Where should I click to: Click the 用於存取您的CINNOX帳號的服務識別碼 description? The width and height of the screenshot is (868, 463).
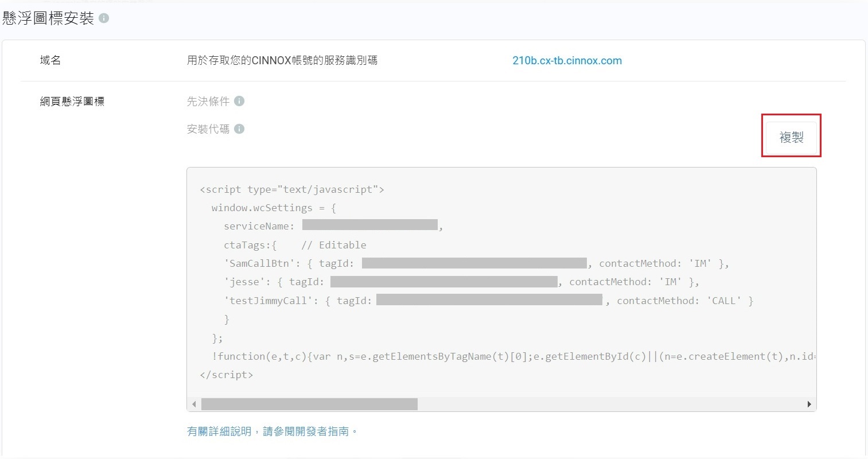click(282, 60)
